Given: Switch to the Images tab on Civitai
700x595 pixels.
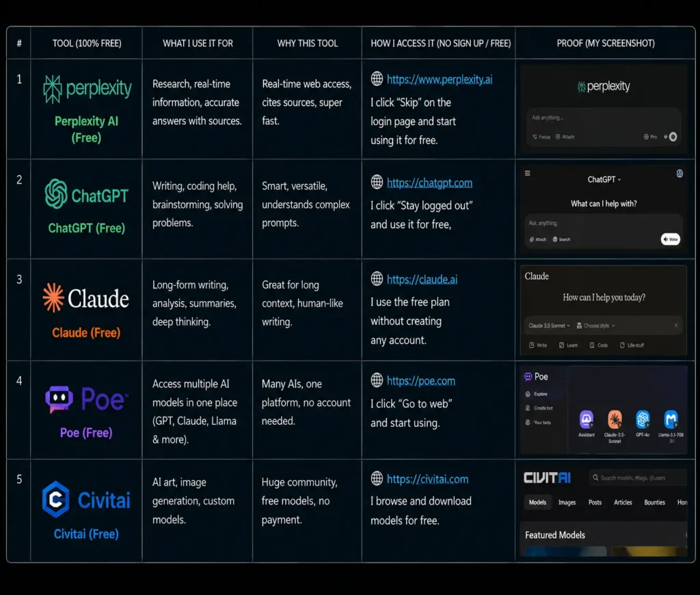Looking at the screenshot, I should 567,502.
